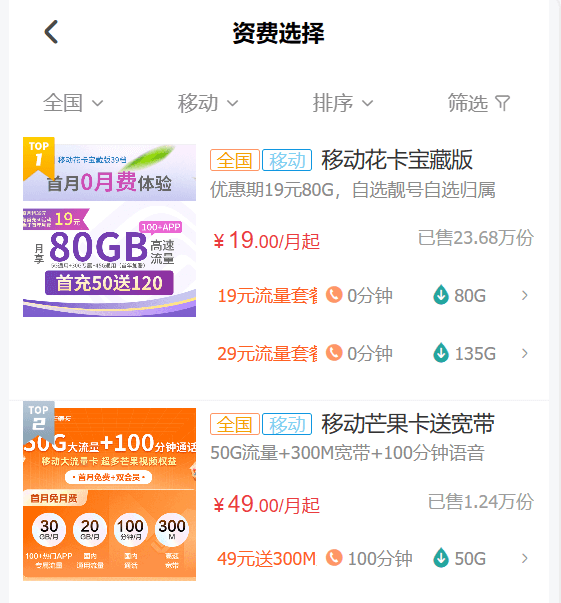Tap the 全国 tag on 移动花卡宝藏版
Image resolution: width=561 pixels, height=603 pixels.
point(235,160)
